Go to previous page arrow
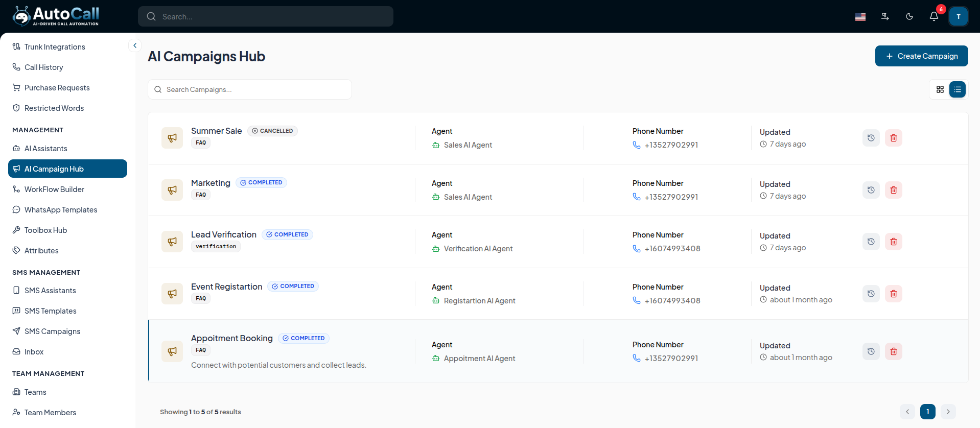The height and width of the screenshot is (428, 980). click(907, 412)
